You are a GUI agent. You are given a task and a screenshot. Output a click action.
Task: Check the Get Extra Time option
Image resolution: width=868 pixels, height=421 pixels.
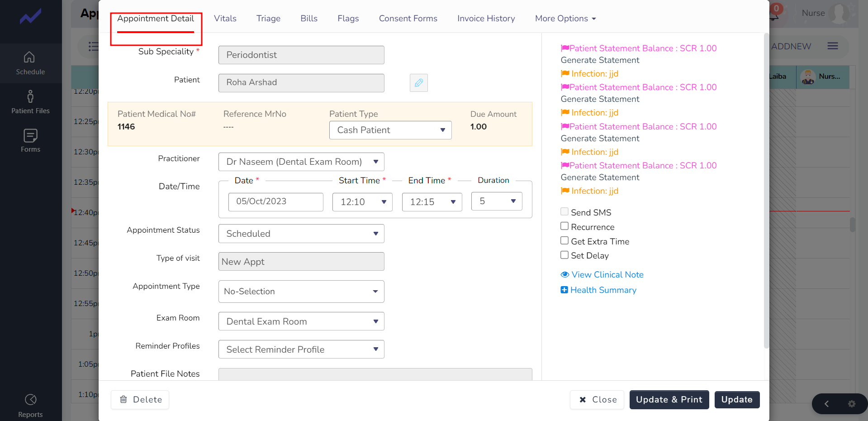pos(564,240)
